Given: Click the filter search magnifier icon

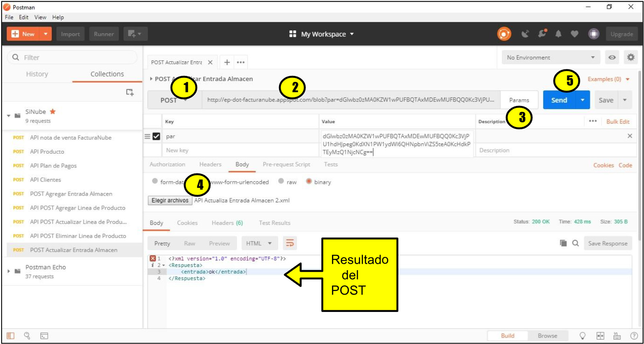Looking at the screenshot, I should click(16, 57).
